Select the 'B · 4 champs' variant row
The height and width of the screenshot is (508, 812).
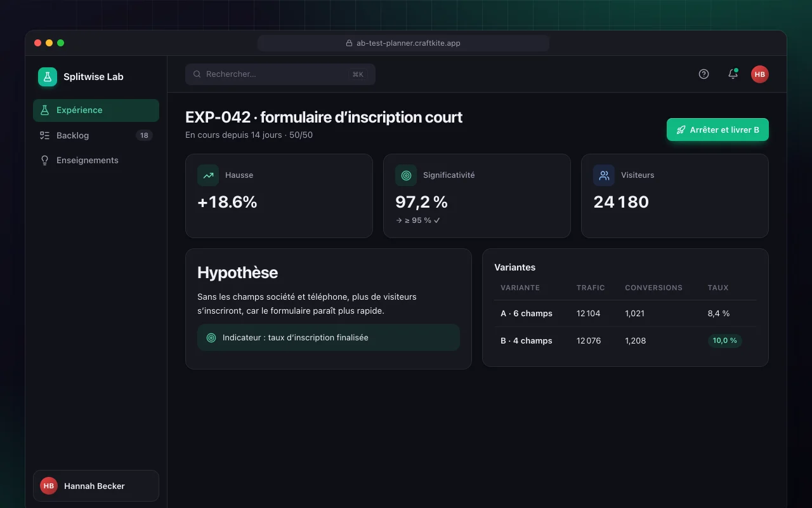[x=625, y=341]
